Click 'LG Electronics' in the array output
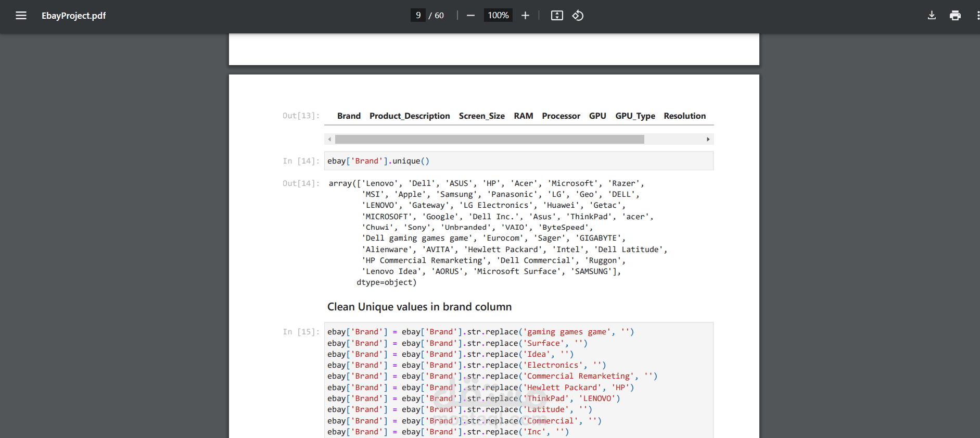 point(497,205)
